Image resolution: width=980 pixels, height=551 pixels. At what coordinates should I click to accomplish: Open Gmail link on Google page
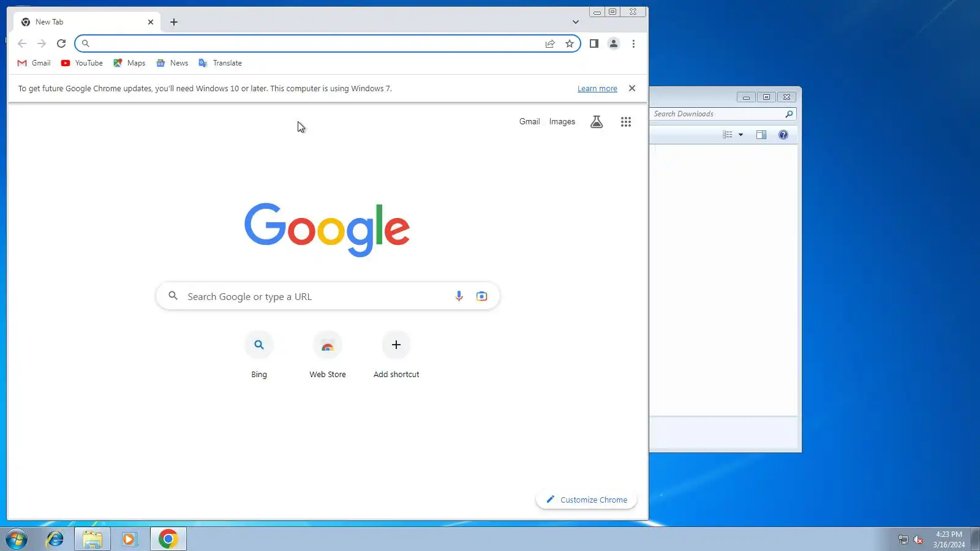coord(530,122)
